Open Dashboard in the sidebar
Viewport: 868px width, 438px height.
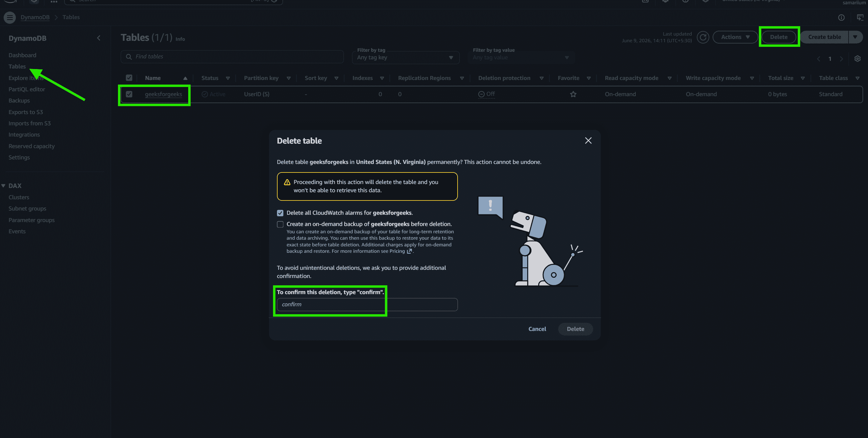tap(22, 55)
